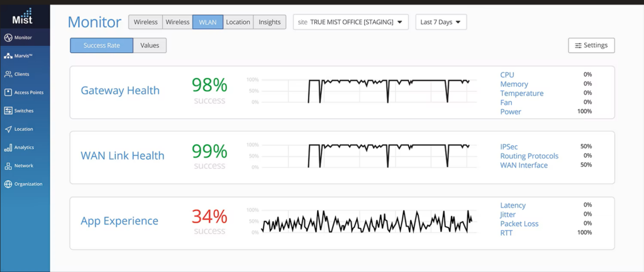Switch to the Insights tab
The height and width of the screenshot is (272, 644).
point(270,22)
